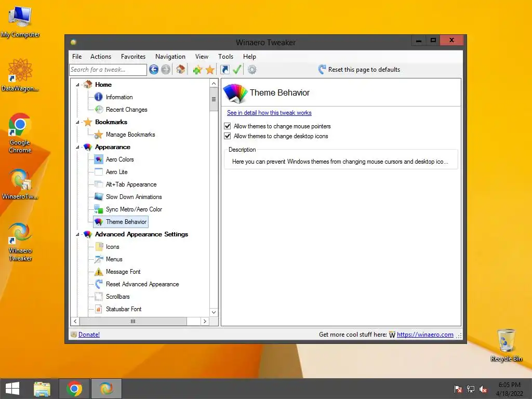Image resolution: width=532 pixels, height=399 pixels.
Task: Click the Alt+Tab Appearance icon
Action: [x=99, y=184]
